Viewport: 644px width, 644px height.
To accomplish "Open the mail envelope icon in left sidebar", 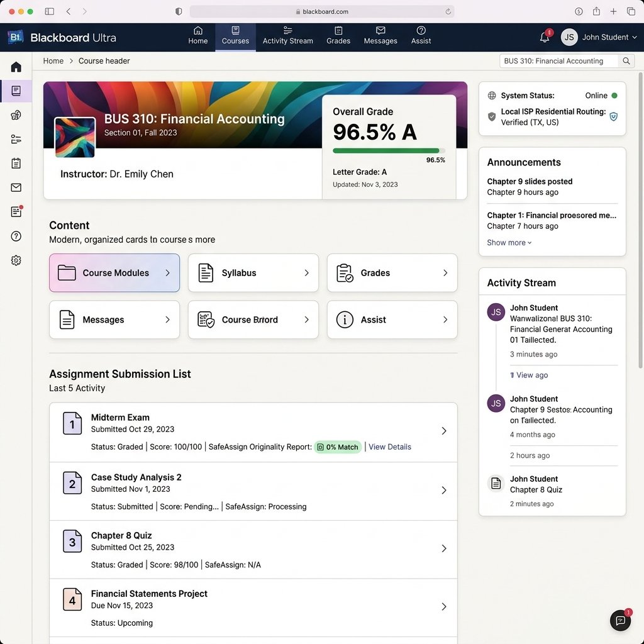I will tap(16, 187).
